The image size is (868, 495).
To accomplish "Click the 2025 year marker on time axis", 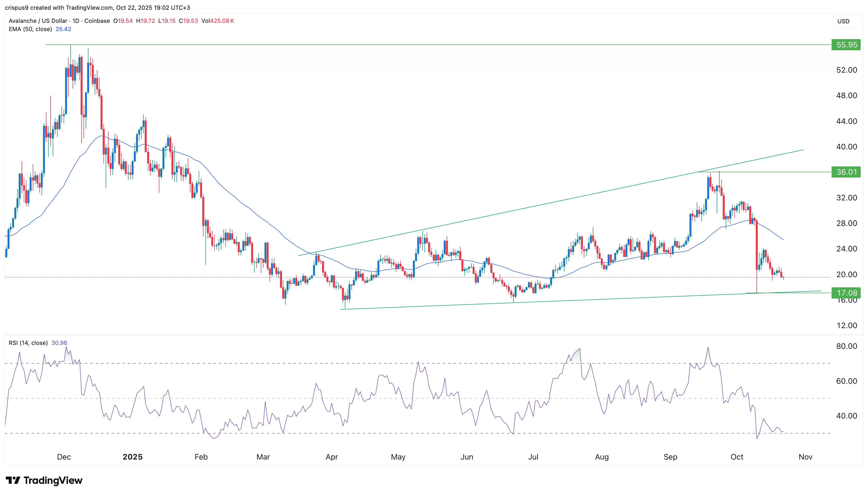I will 133,457.
